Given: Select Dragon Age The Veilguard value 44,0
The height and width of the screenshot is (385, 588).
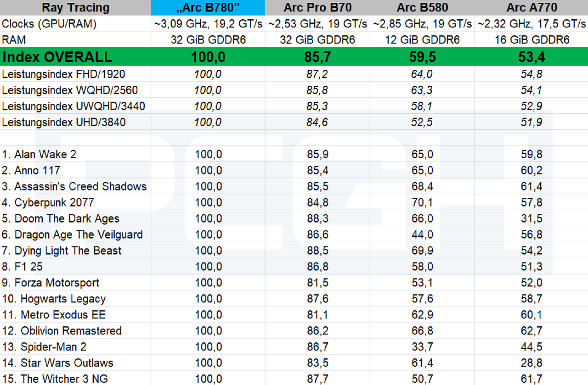Looking at the screenshot, I should 422,234.
